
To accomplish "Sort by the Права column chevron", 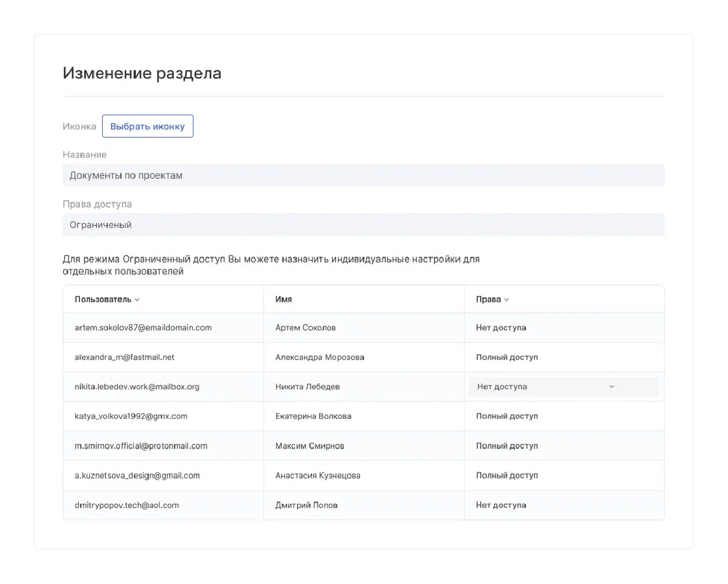I will coord(507,300).
